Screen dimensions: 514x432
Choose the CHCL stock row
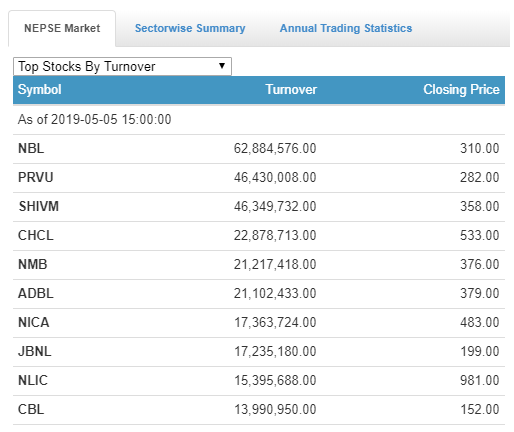click(259, 236)
